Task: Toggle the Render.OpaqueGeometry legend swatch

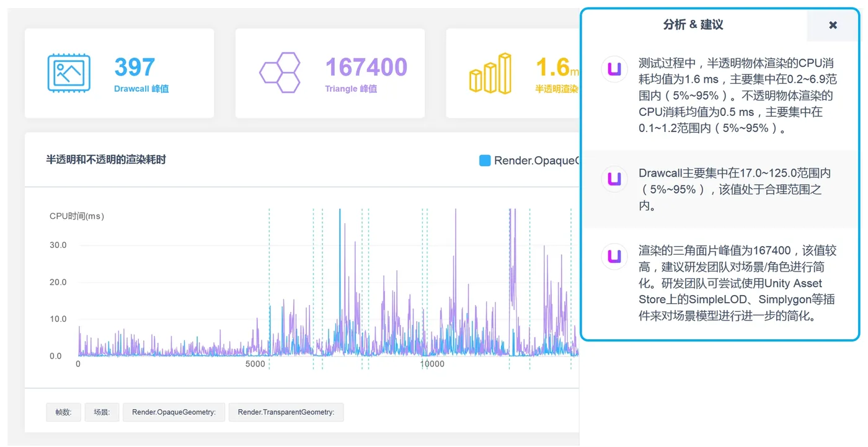Action: [x=485, y=161]
